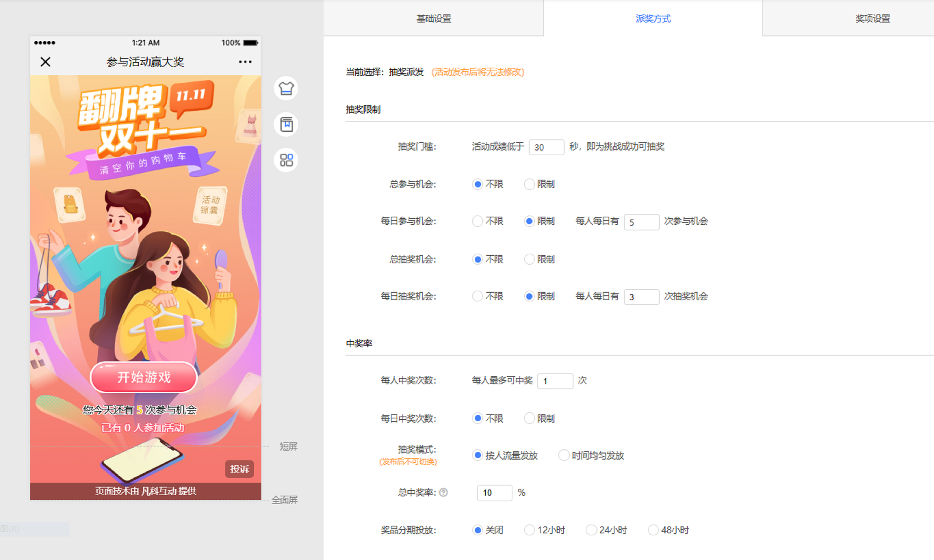
Task: Click the X close icon in phone preview
Action: click(45, 62)
